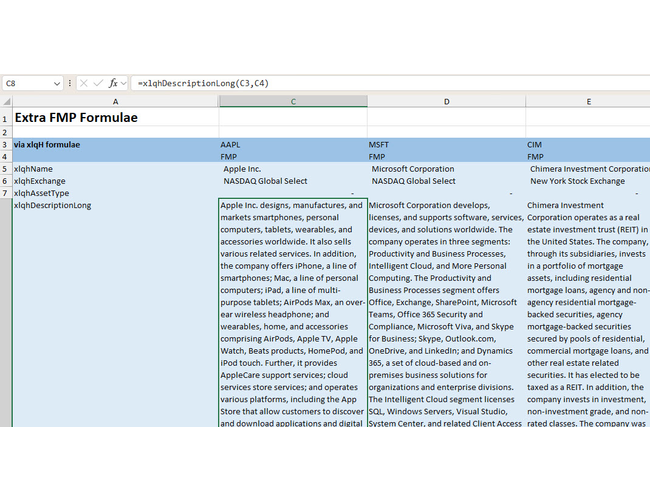Click the 'via xlqH formulae' cell
This screenshot has height=500, width=650.
[116, 145]
